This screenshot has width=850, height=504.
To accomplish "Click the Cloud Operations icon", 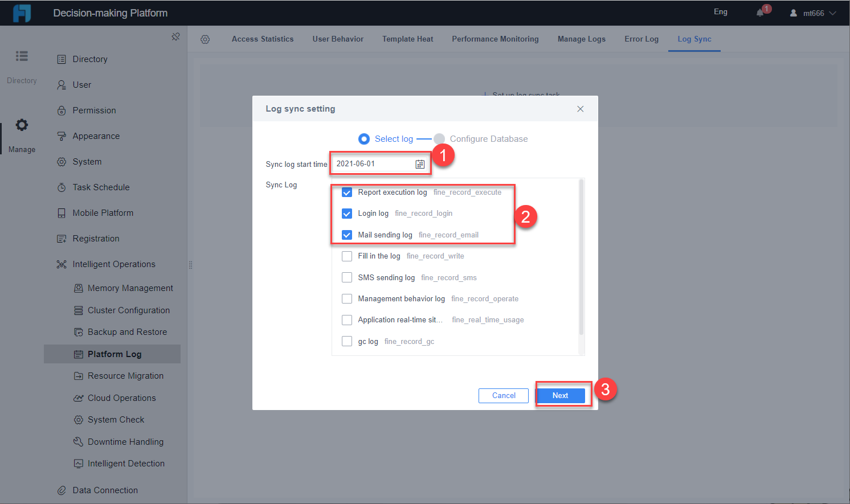I will tap(79, 398).
